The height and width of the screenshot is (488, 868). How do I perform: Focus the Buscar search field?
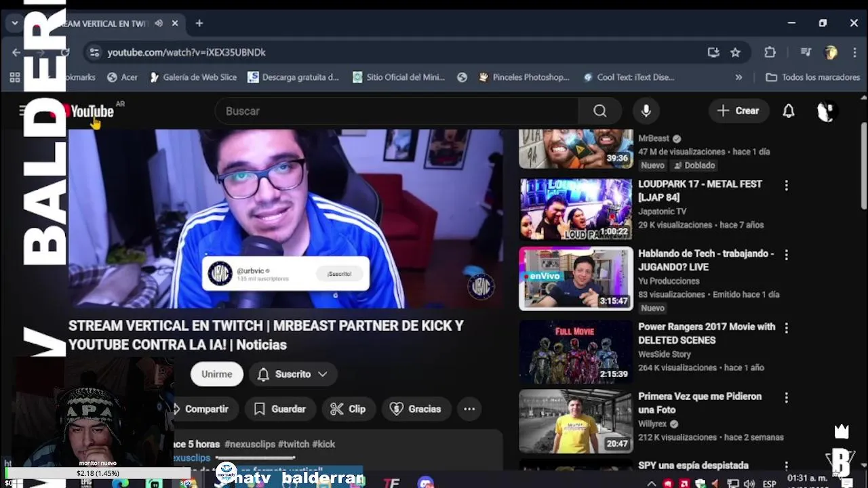coord(397,110)
